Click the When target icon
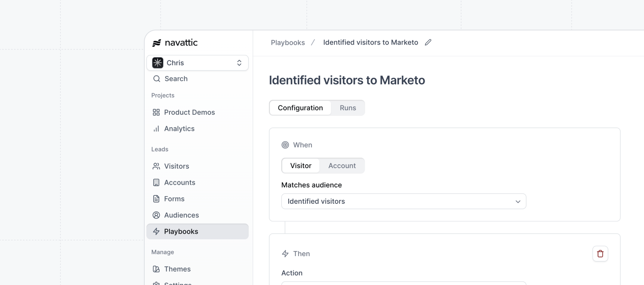This screenshot has height=285, width=644. 285,145
